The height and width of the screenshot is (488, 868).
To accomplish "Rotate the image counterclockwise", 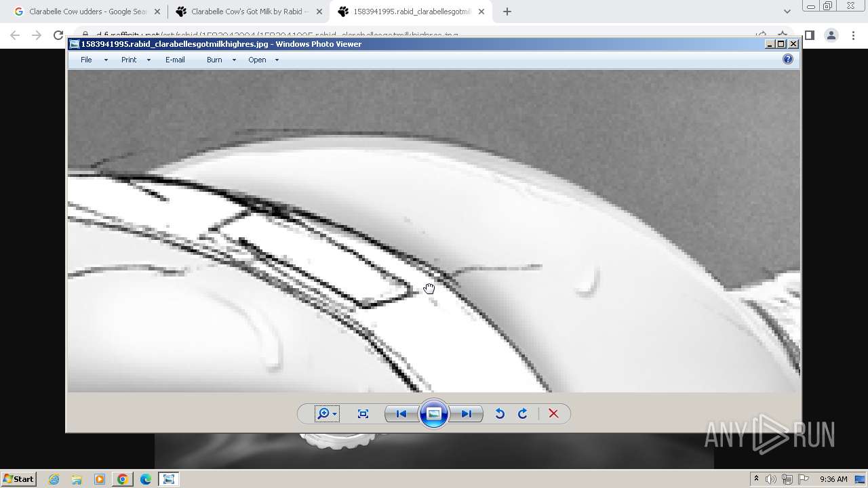I will (x=500, y=414).
